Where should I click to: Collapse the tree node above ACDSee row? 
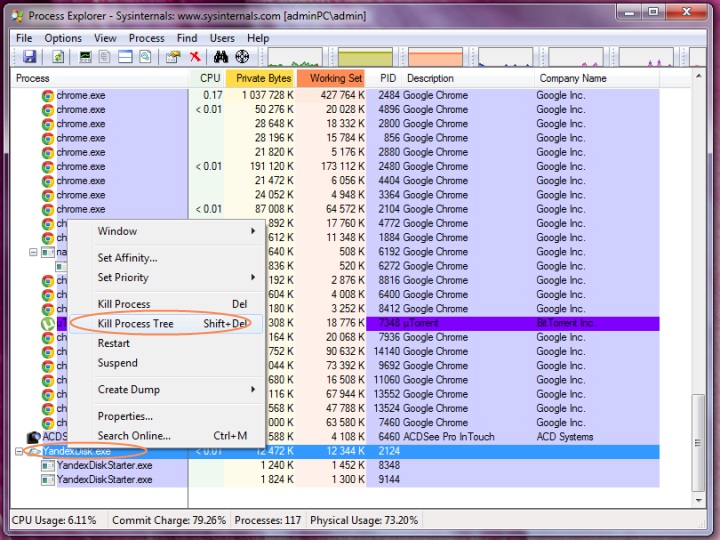(x=33, y=252)
